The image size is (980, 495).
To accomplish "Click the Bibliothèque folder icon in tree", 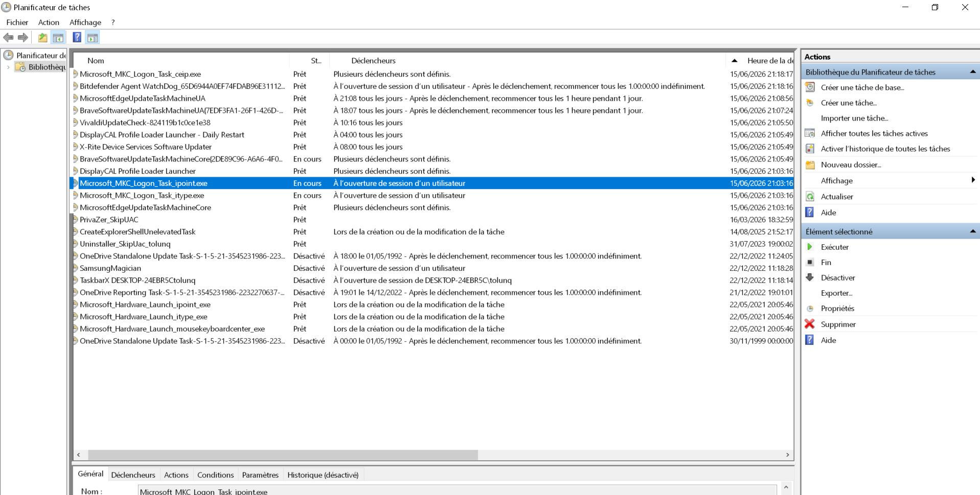I will (20, 67).
